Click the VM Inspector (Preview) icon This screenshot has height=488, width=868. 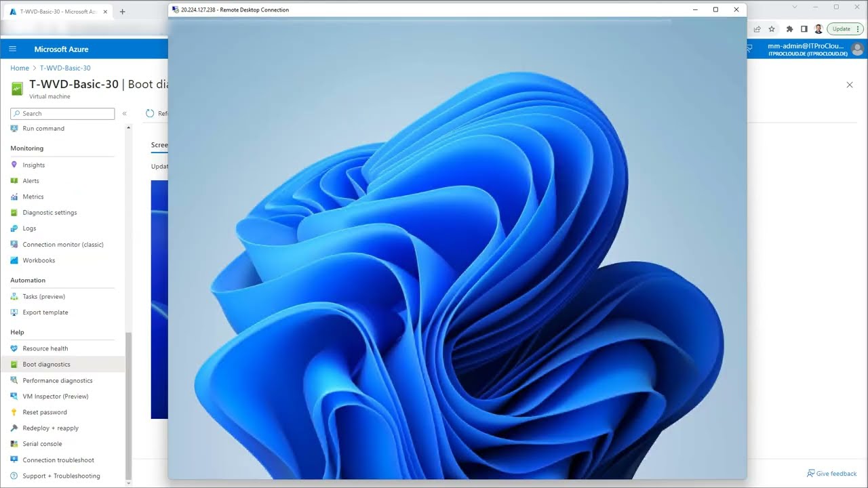point(14,396)
